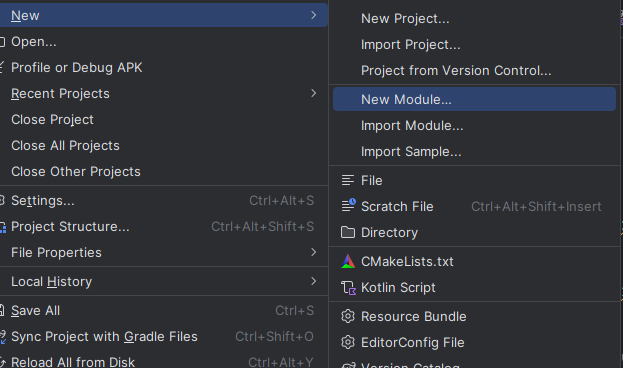Select Reload All from Disk

point(163,361)
